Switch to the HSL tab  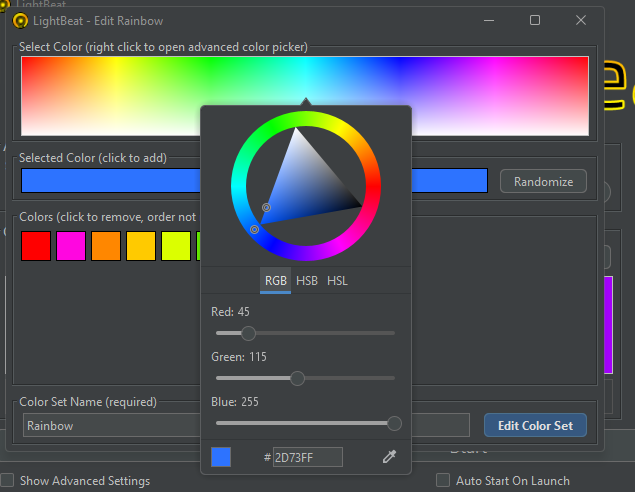pyautogui.click(x=338, y=281)
